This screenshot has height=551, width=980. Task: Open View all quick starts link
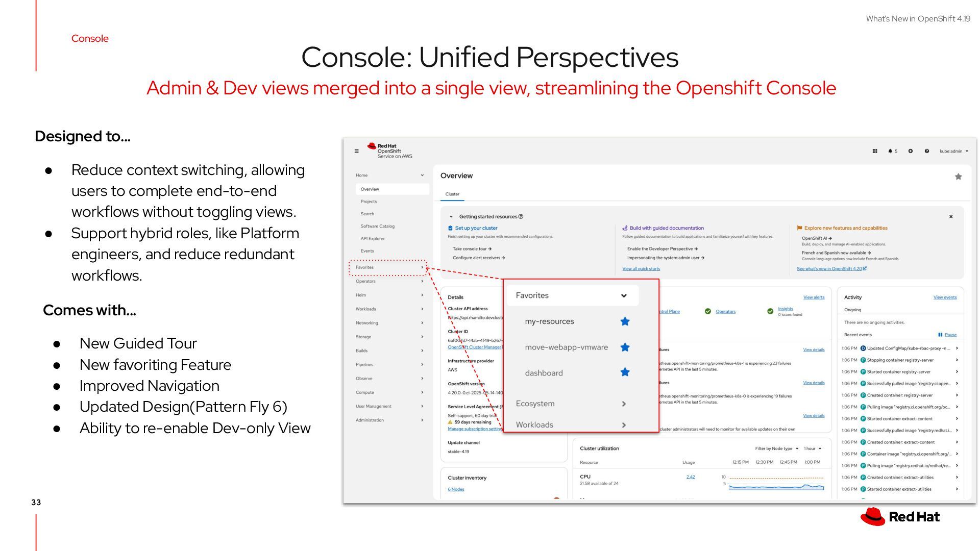pyautogui.click(x=641, y=269)
